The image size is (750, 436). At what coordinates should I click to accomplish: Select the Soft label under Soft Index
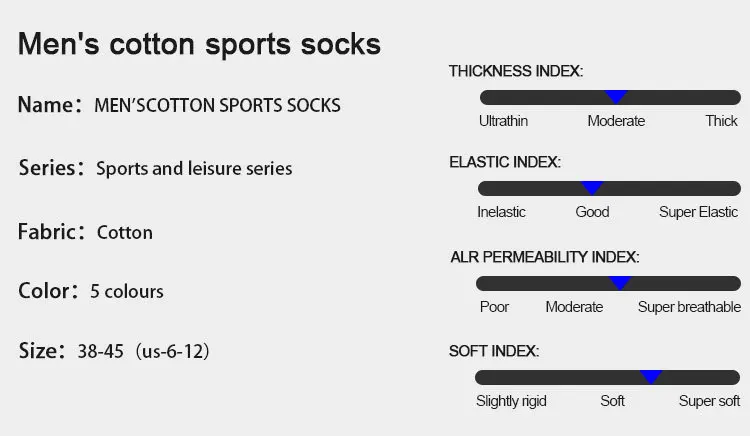[612, 401]
